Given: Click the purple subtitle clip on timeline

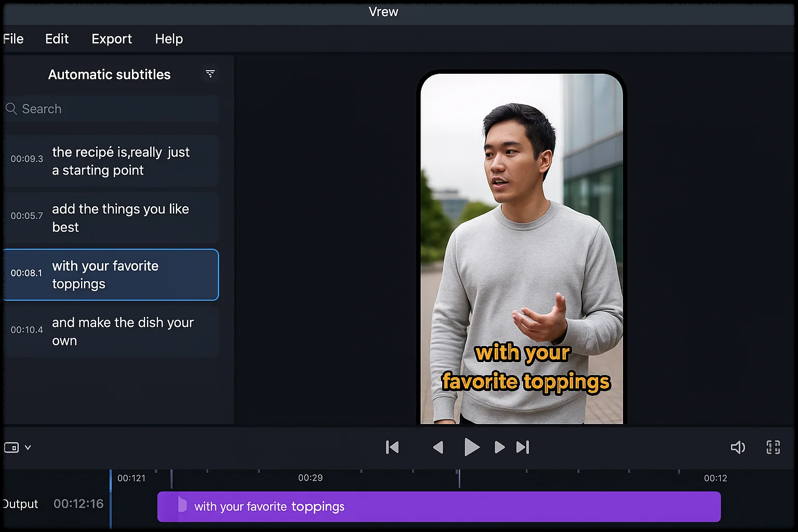Looking at the screenshot, I should tap(439, 507).
